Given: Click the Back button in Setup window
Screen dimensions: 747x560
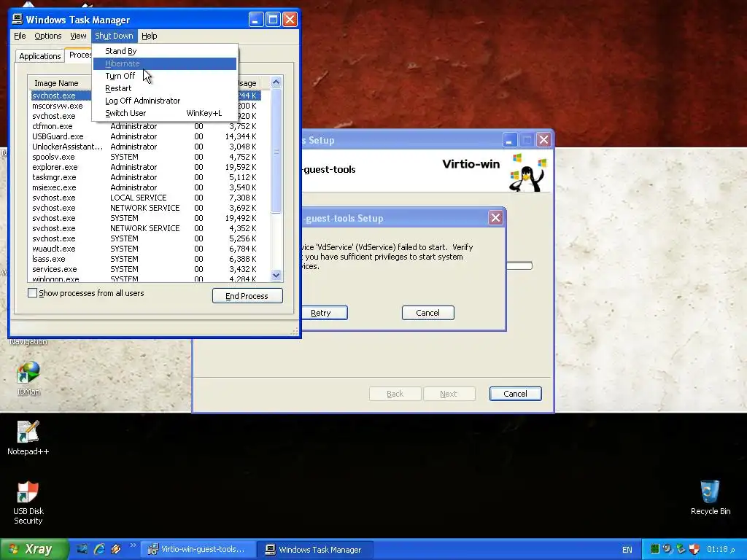Looking at the screenshot, I should point(395,394).
